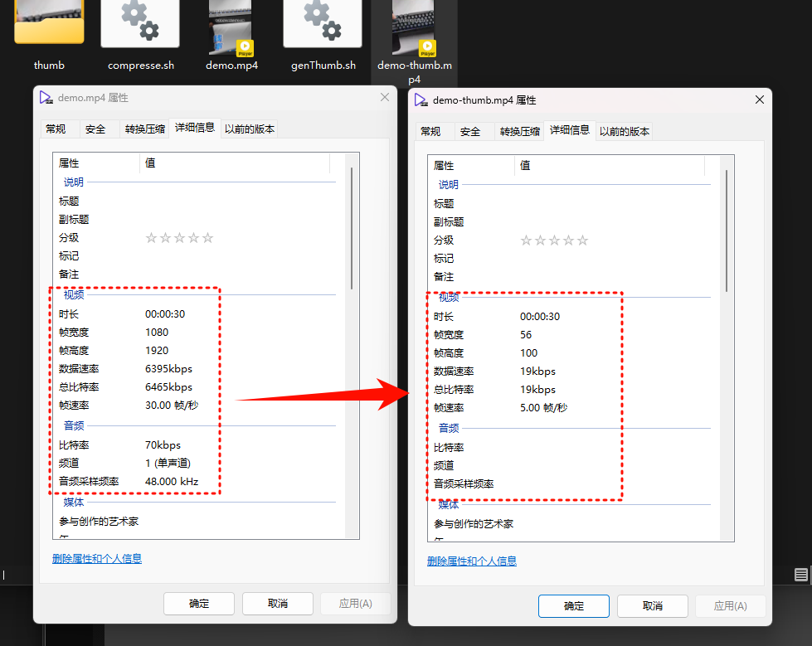Select frame width value 1080
This screenshot has height=646, width=812.
[x=157, y=333]
